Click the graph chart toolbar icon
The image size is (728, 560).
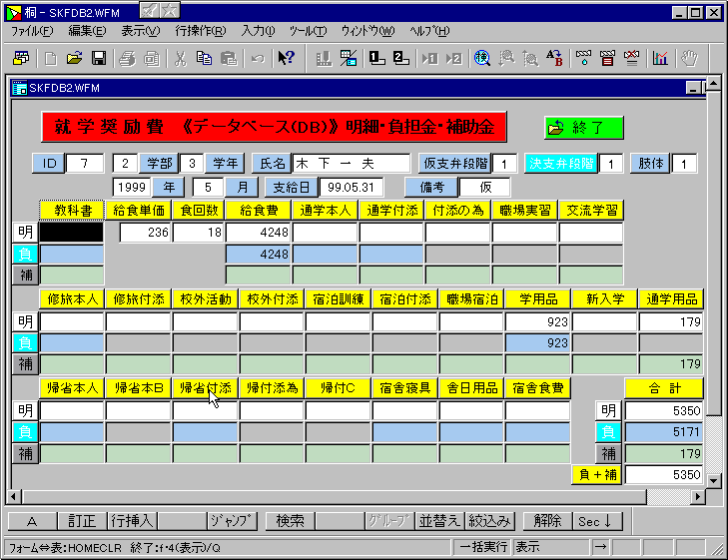click(x=660, y=58)
